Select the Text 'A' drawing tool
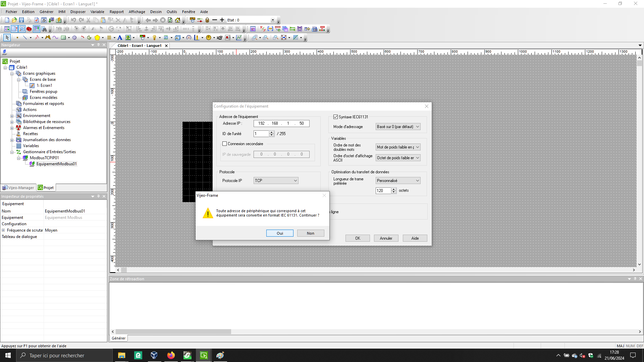 point(120,38)
